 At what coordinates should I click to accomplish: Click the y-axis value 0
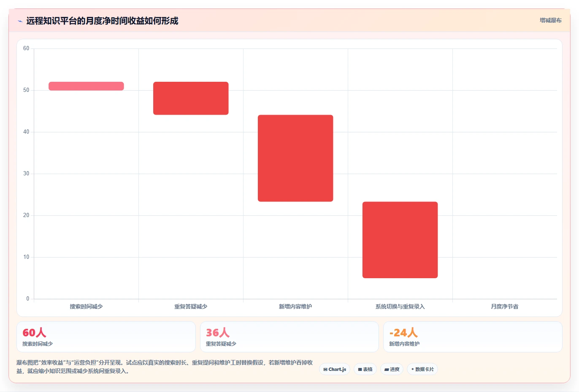[28, 299]
